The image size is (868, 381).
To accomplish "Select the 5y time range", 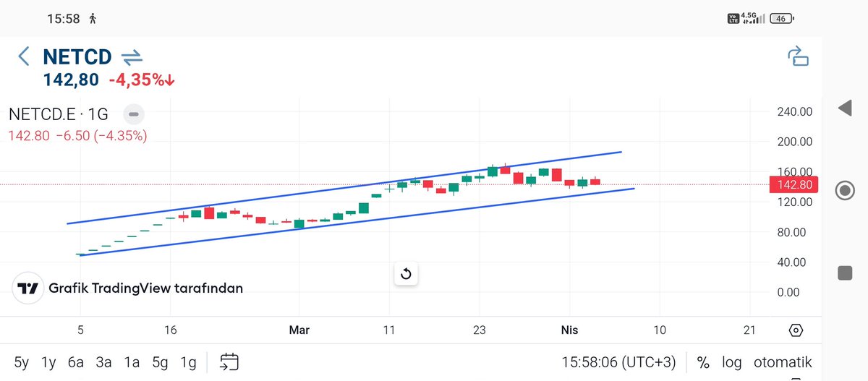I will pos(22,362).
